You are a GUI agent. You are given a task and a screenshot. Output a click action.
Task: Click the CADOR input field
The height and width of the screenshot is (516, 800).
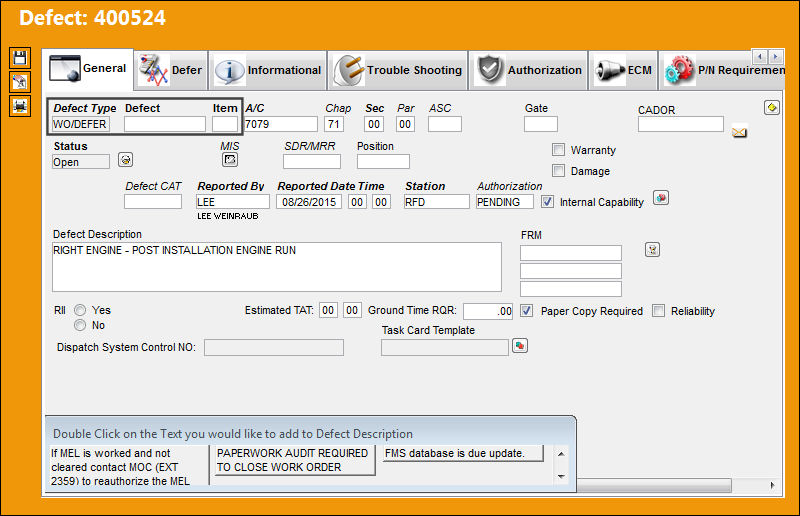coord(681,124)
